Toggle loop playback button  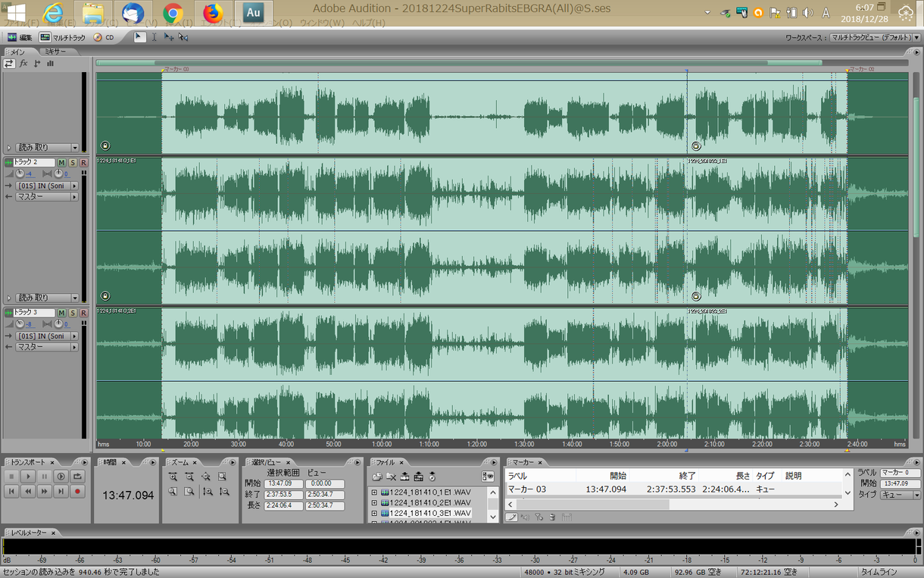tap(77, 476)
